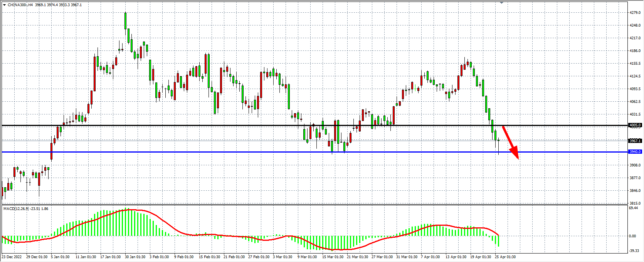
Task: Click the current price tag 3967.1
Action: [635, 141]
